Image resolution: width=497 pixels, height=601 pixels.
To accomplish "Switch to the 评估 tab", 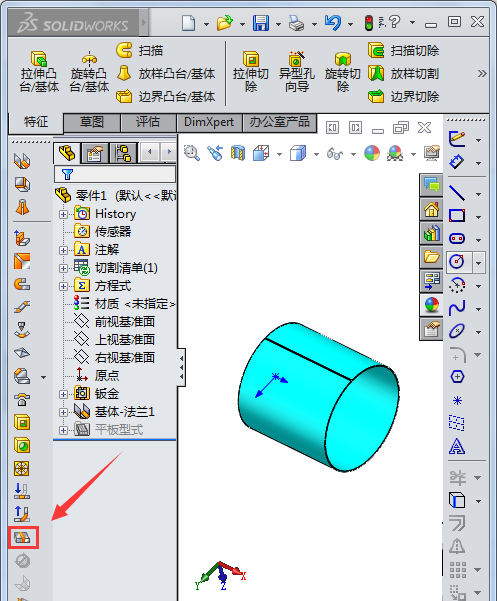I will coord(148,123).
